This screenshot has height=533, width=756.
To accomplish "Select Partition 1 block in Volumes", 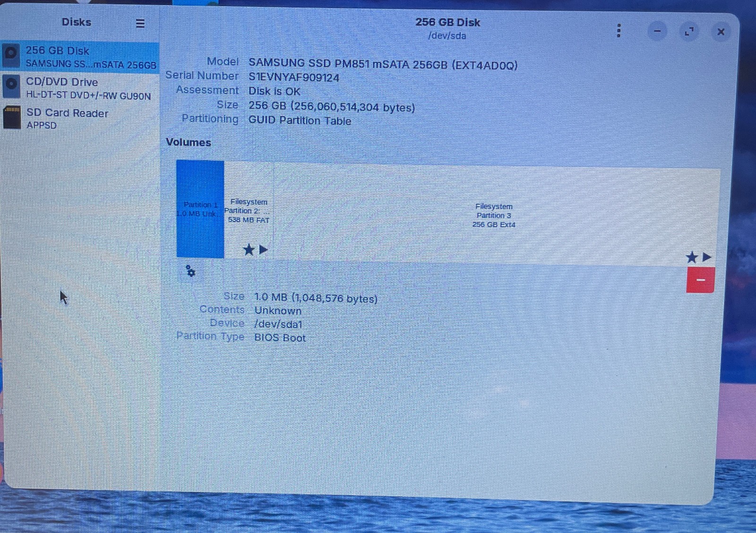I will tap(200, 209).
